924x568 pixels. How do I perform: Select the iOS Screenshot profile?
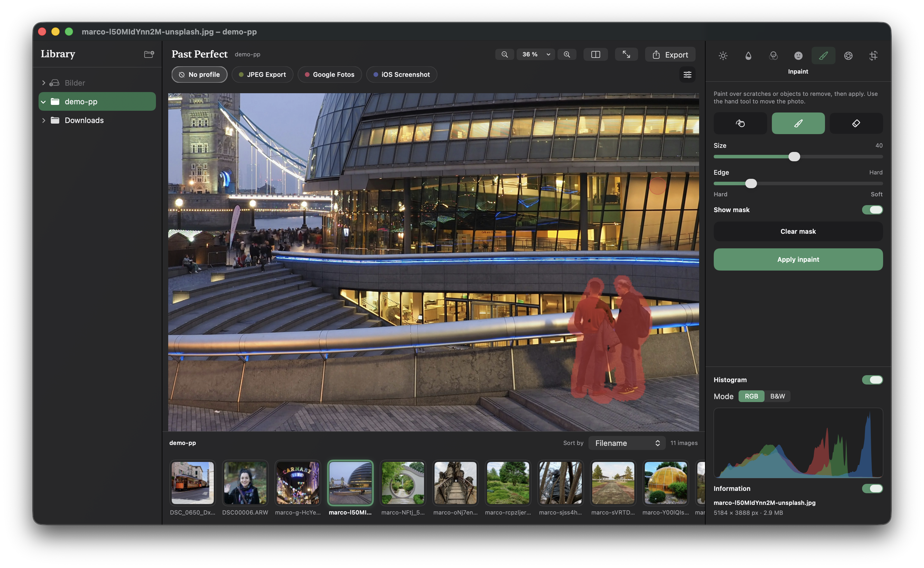click(x=401, y=75)
